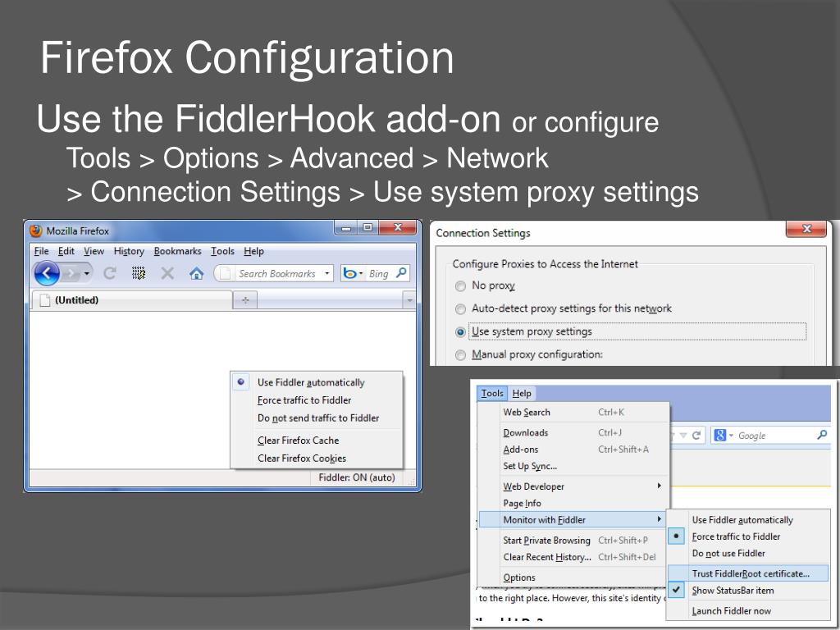Click the magnifier icon in Bing search box
The height and width of the screenshot is (630, 840).
coord(401,272)
